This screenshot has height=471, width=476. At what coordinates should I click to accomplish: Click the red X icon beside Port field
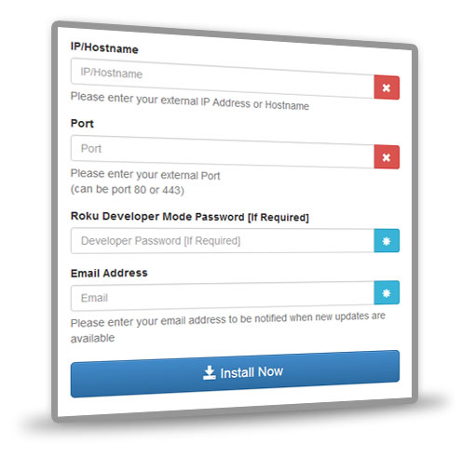387,157
